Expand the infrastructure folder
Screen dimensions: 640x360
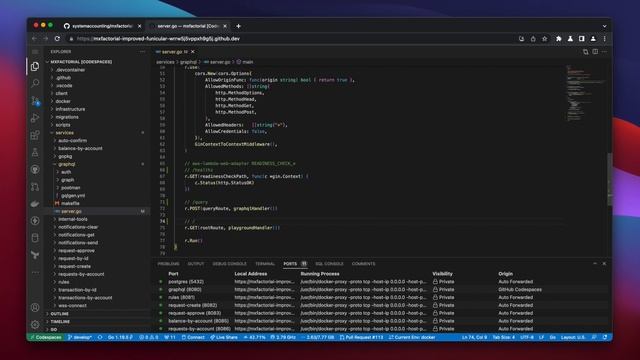(x=70, y=109)
